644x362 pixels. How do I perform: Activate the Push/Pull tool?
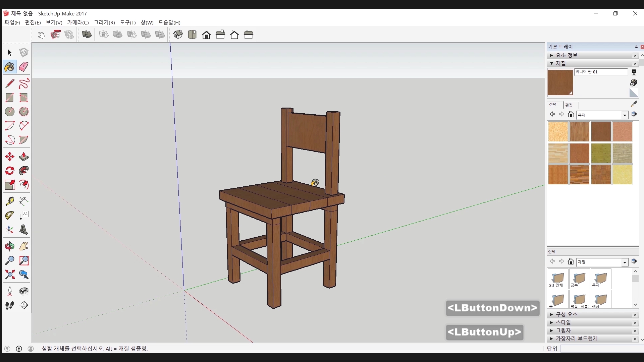pos(23,157)
